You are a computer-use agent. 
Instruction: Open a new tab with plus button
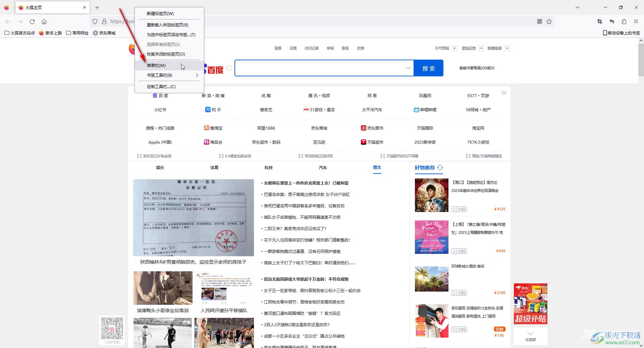click(x=97, y=7)
